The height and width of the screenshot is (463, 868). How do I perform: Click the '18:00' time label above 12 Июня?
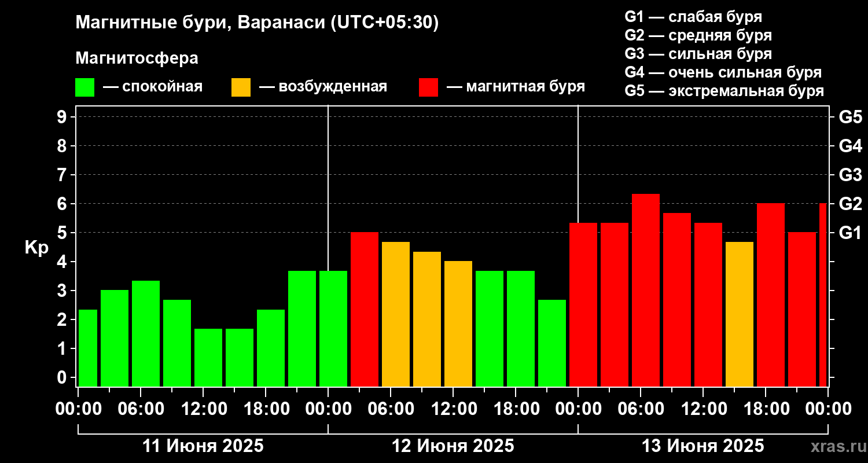pos(516,409)
